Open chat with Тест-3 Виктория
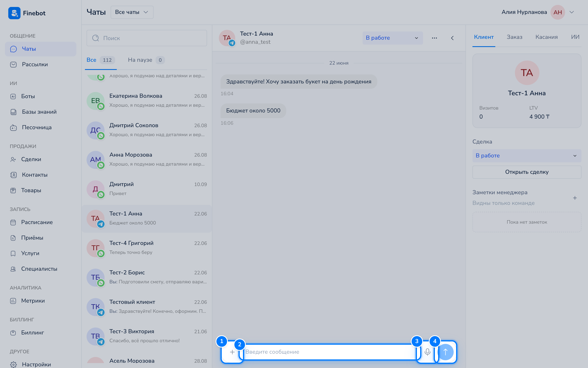Viewport: 588px width, 368px height. click(147, 336)
